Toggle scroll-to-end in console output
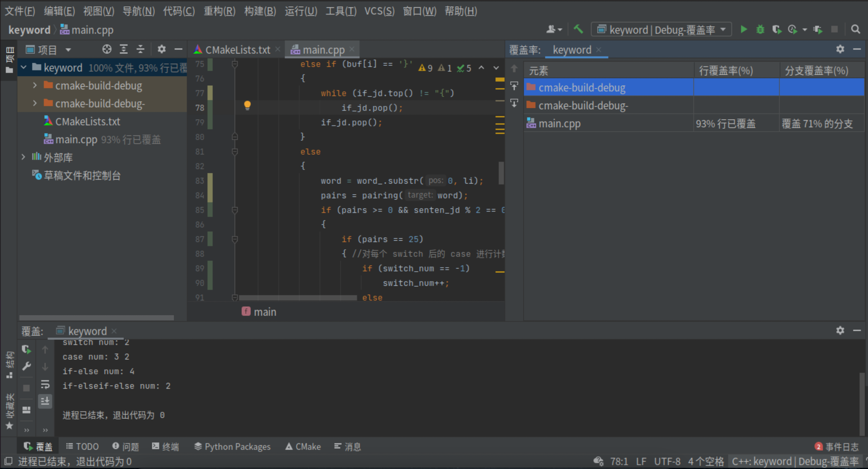 [x=45, y=401]
